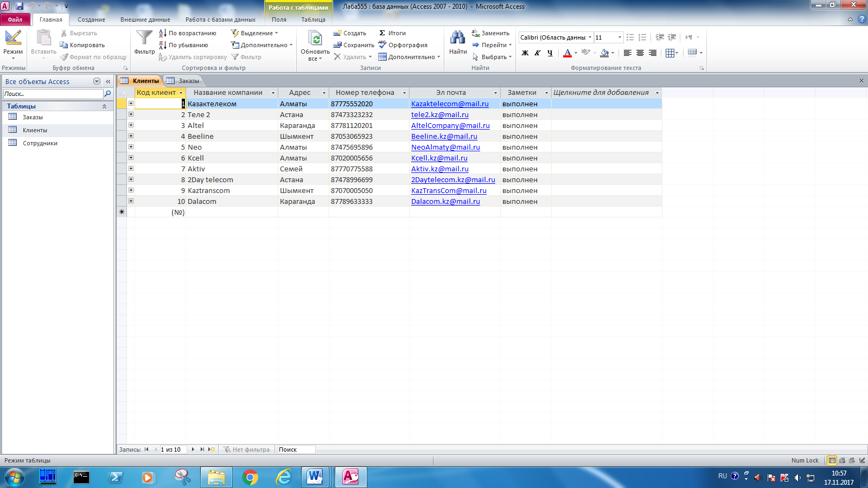Sort ascending with По возрастанию
The image size is (868, 488).
click(x=188, y=33)
